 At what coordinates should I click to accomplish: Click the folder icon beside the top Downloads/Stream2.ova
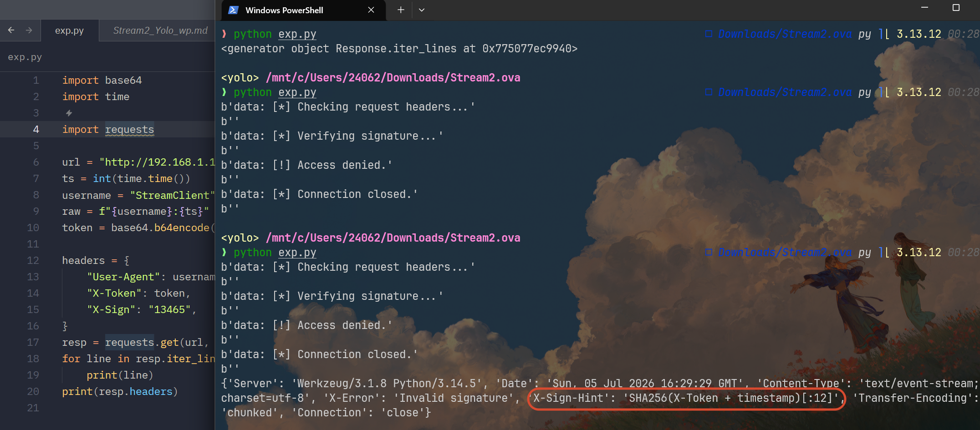coord(709,34)
